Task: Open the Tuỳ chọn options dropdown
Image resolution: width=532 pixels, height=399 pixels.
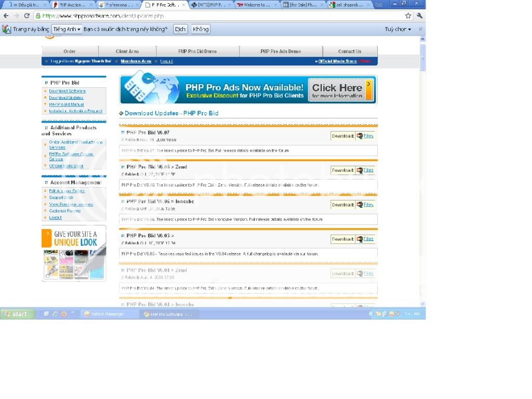Action: click(397, 29)
